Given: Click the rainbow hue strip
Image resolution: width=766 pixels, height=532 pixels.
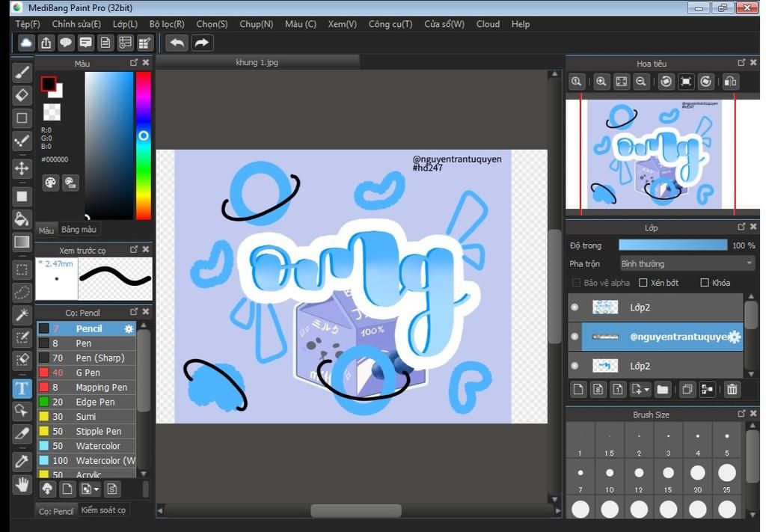Looking at the screenshot, I should pos(143,146).
